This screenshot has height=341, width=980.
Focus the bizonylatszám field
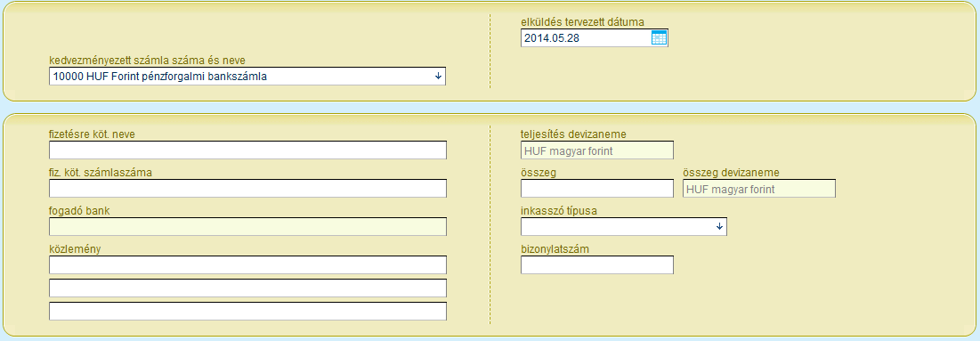[x=597, y=264]
